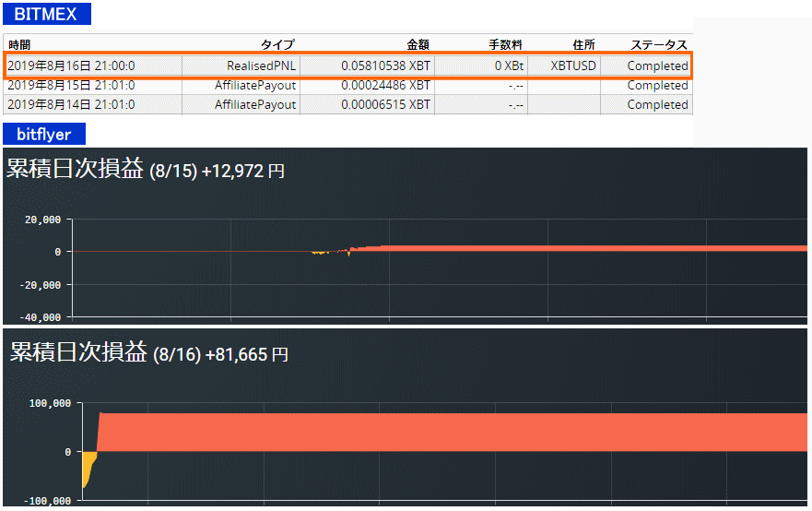
Task: Sort by the 手数料 column header
Action: point(505,45)
